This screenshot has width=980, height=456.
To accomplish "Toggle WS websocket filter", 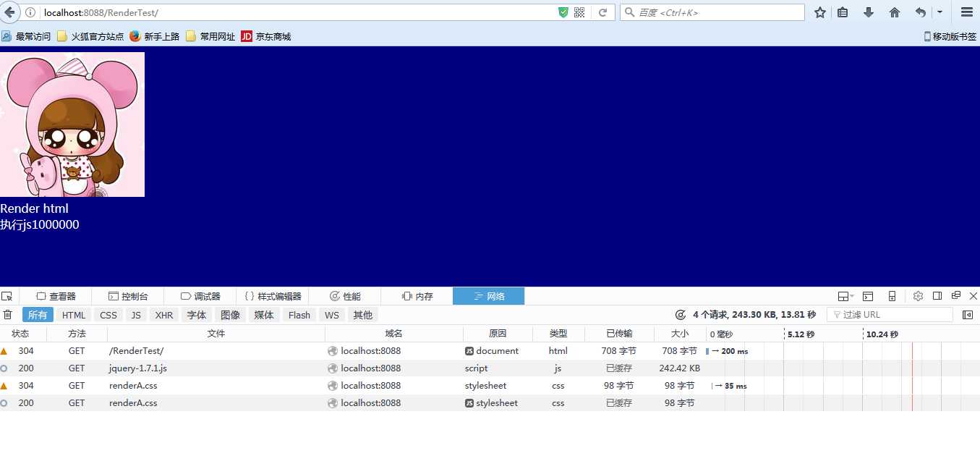I will tap(332, 315).
